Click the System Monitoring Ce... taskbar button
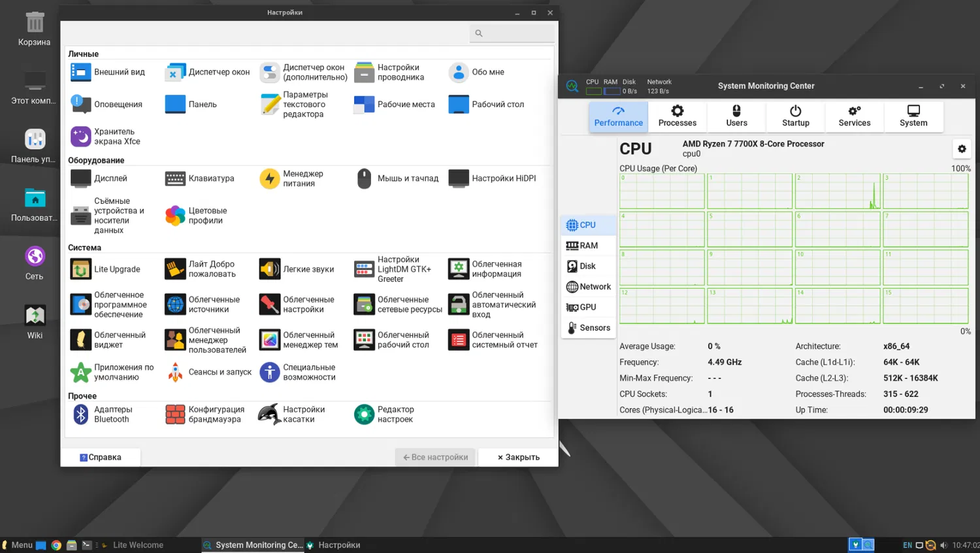980x553 pixels. pyautogui.click(x=253, y=545)
